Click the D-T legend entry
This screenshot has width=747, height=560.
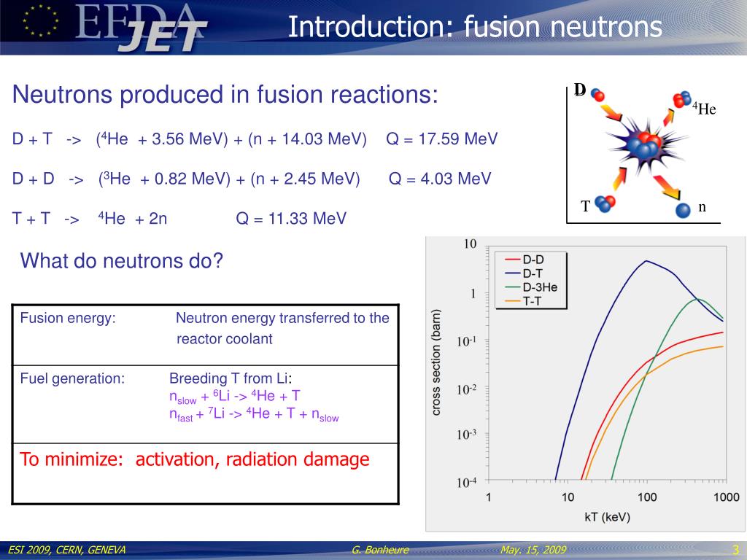tap(524, 273)
